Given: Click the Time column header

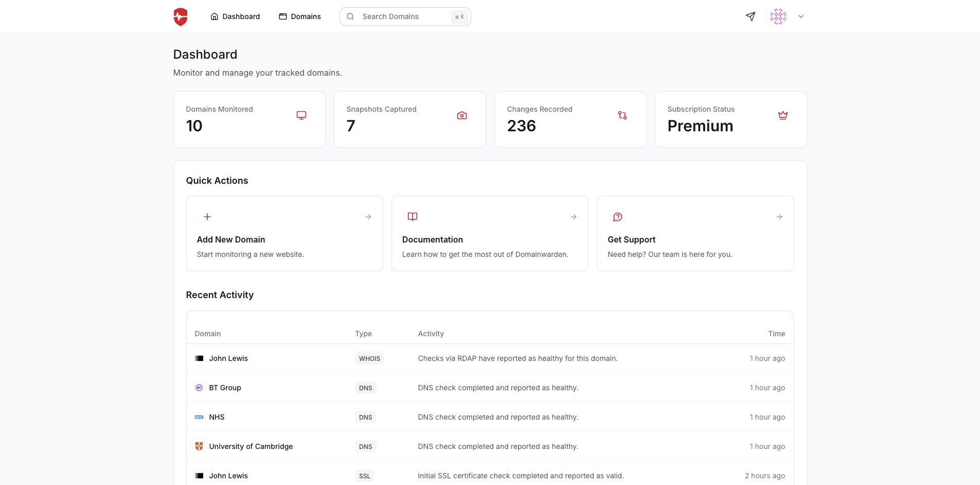Looking at the screenshot, I should pos(776,334).
